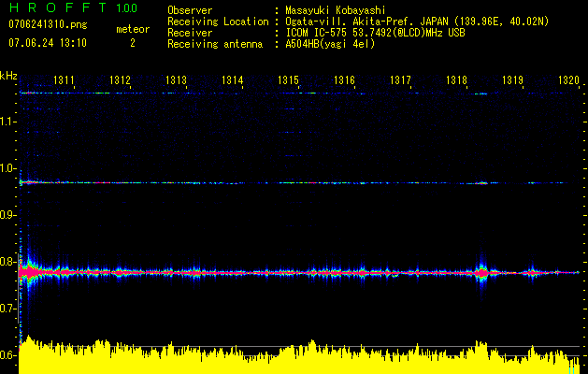Click the 0.7 frequency axis label

[8, 309]
